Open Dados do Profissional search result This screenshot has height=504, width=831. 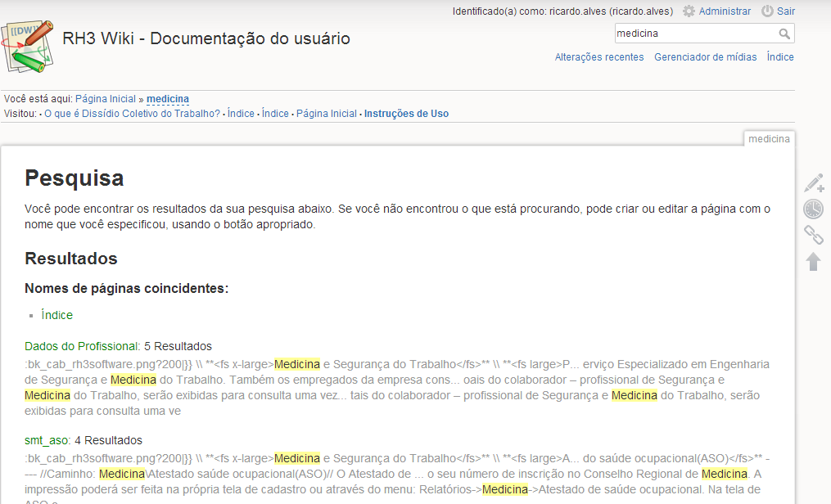[81, 346]
